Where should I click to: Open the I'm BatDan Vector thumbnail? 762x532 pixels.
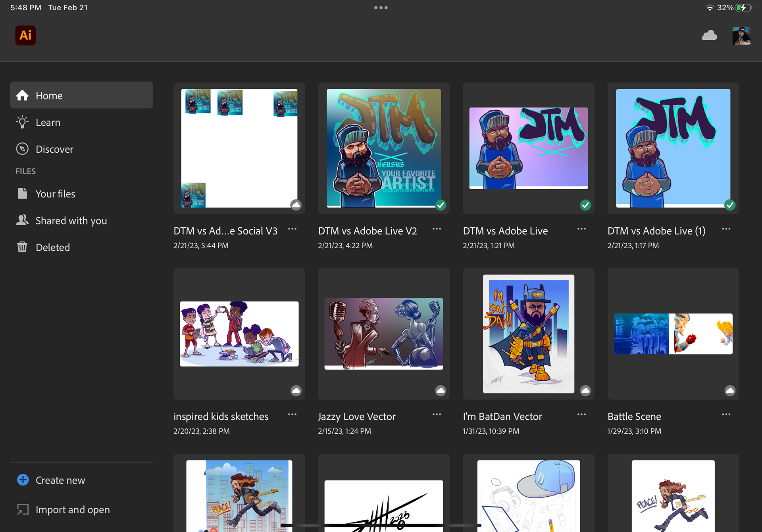point(528,334)
